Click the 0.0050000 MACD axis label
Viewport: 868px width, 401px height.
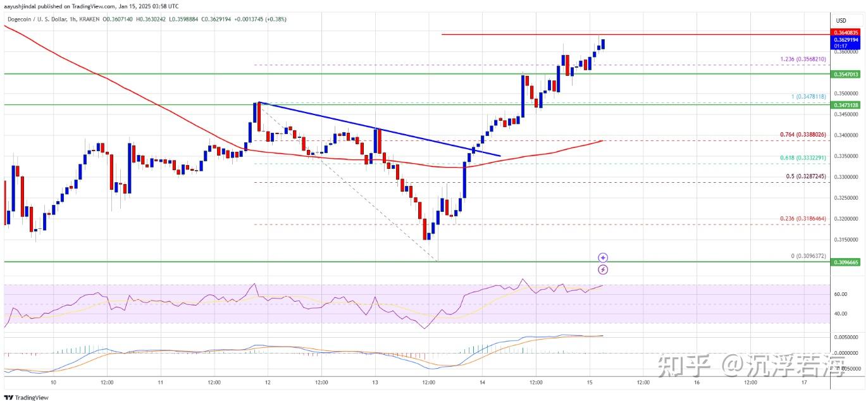point(845,337)
